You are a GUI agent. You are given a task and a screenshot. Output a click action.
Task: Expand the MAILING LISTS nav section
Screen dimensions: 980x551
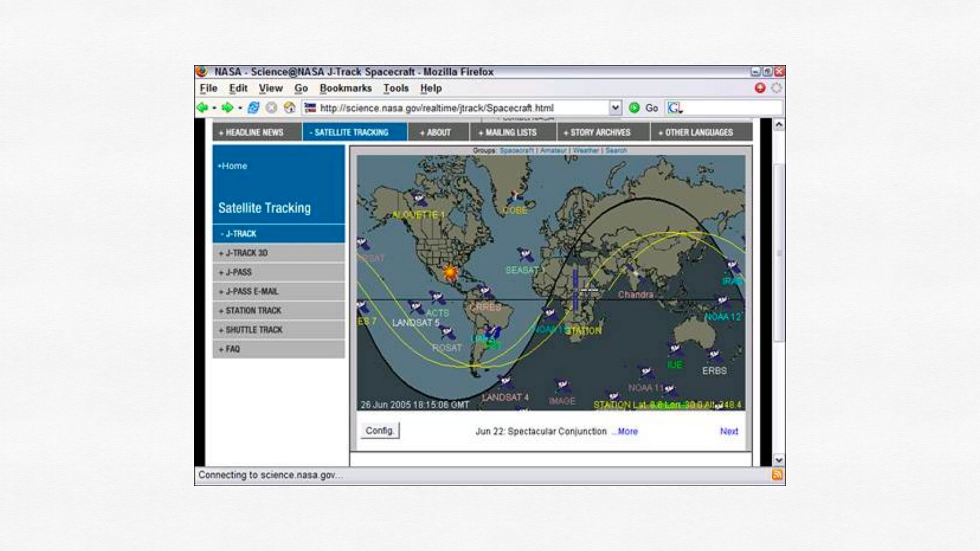[513, 132]
